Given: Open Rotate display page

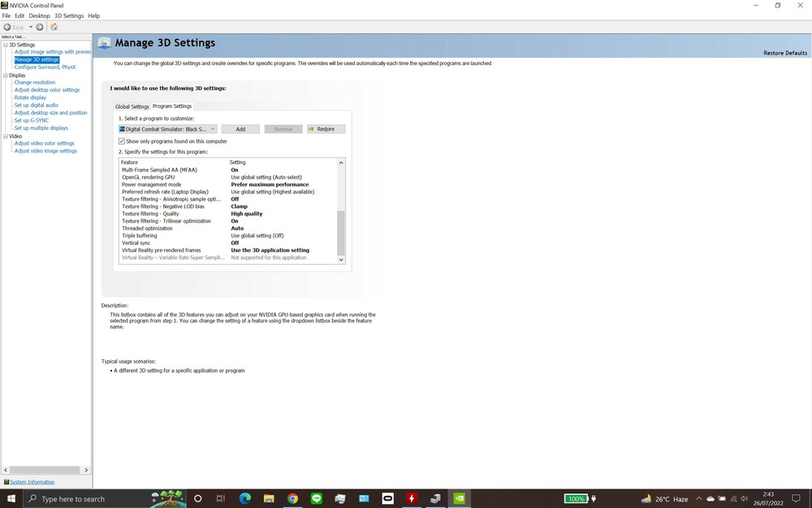Looking at the screenshot, I should pyautogui.click(x=30, y=98).
